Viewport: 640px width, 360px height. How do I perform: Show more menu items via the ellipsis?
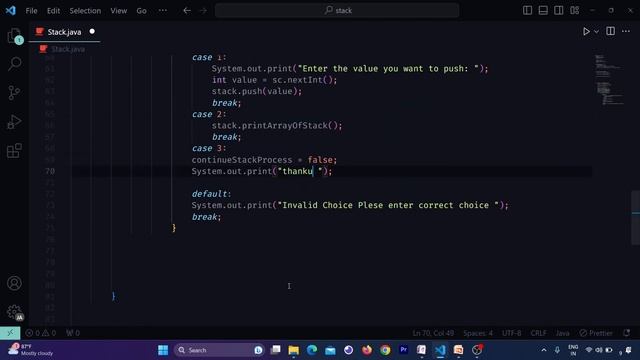[162, 11]
